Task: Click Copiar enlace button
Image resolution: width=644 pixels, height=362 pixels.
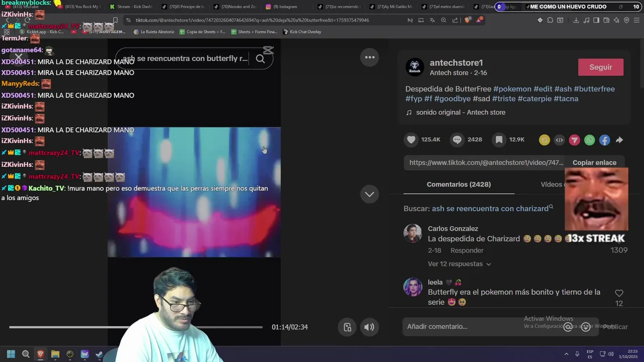Action: [594, 162]
